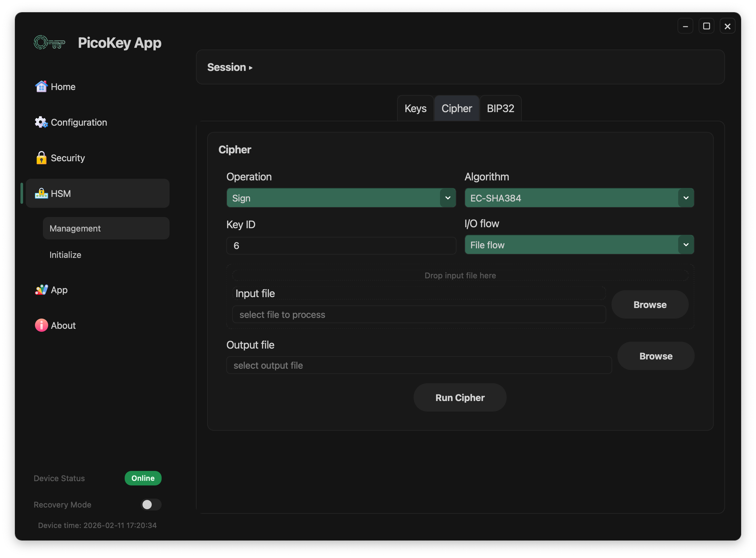Click the Home house icon

(41, 87)
